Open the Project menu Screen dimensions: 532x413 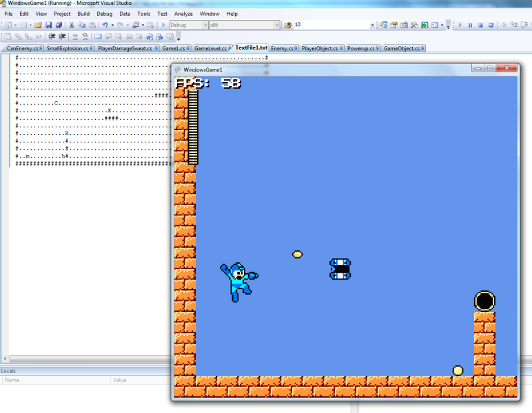[62, 14]
